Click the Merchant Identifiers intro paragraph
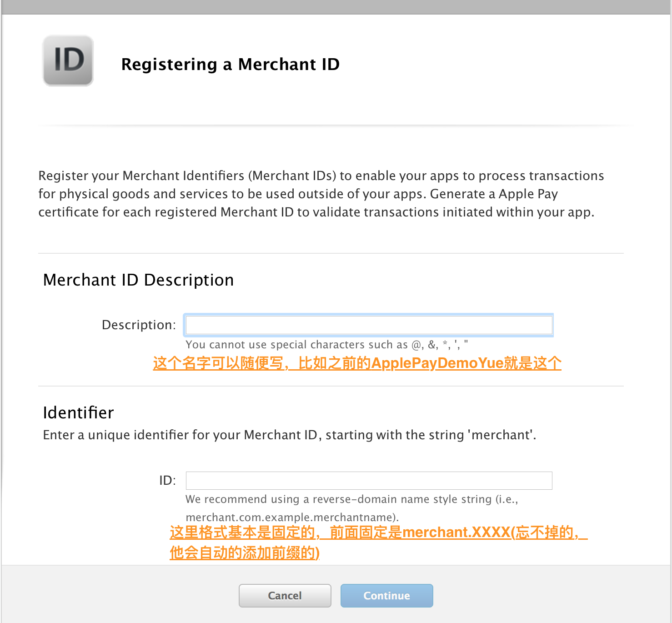672x623 pixels. pos(321,194)
